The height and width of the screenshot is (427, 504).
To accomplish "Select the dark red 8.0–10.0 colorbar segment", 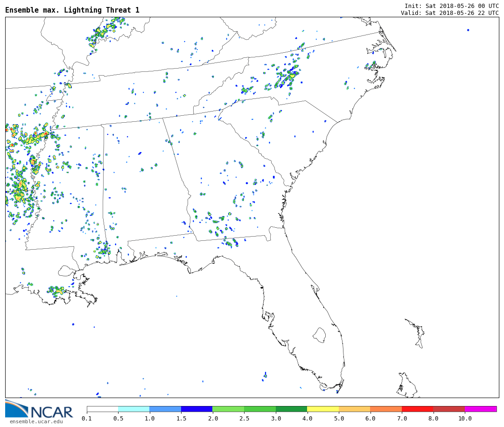I will (x=449, y=409).
